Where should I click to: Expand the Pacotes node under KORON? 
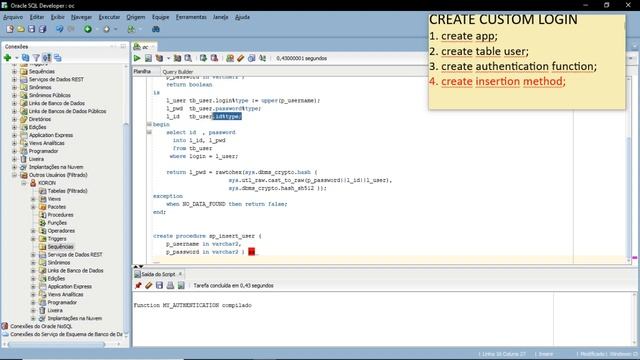[x=33, y=207]
